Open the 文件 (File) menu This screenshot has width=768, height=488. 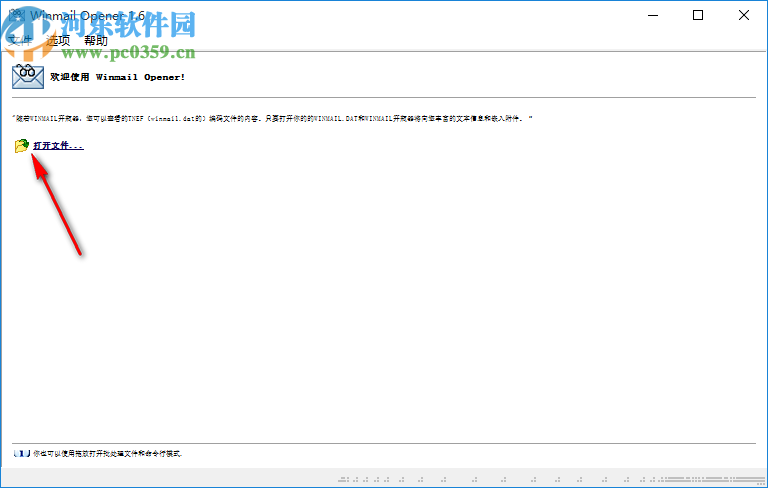20,41
